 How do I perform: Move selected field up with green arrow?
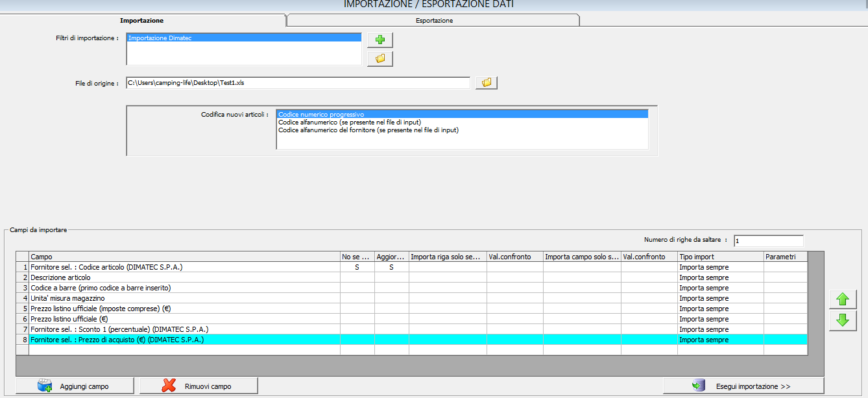click(x=843, y=299)
